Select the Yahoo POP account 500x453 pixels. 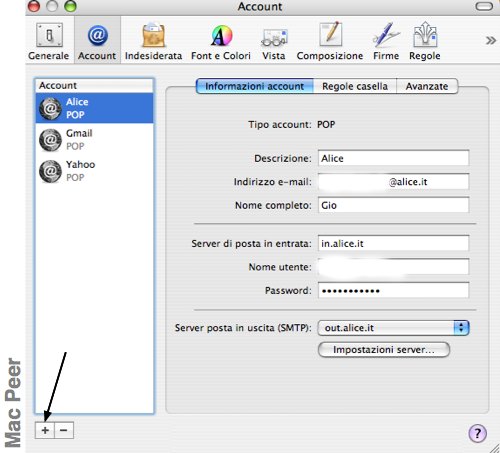pos(94,171)
